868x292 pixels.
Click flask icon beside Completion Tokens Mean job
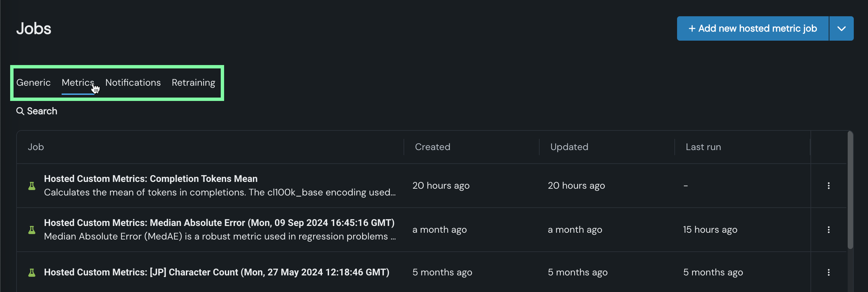32,186
